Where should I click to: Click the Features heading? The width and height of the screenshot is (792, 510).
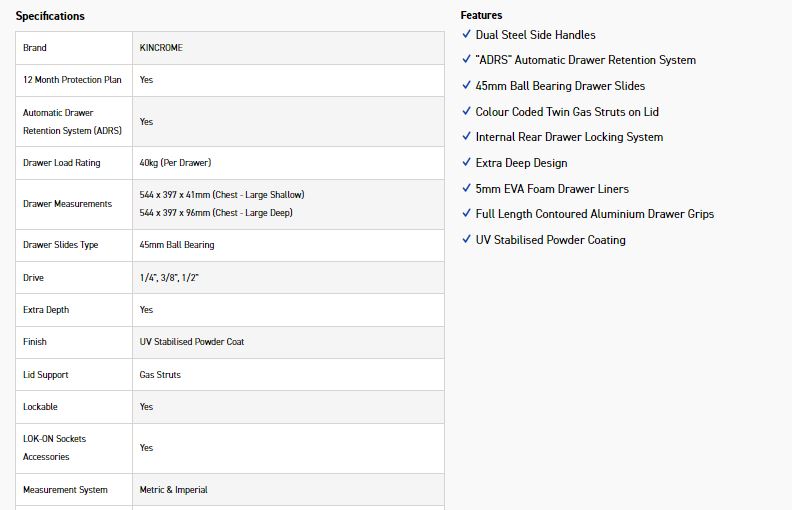point(481,15)
